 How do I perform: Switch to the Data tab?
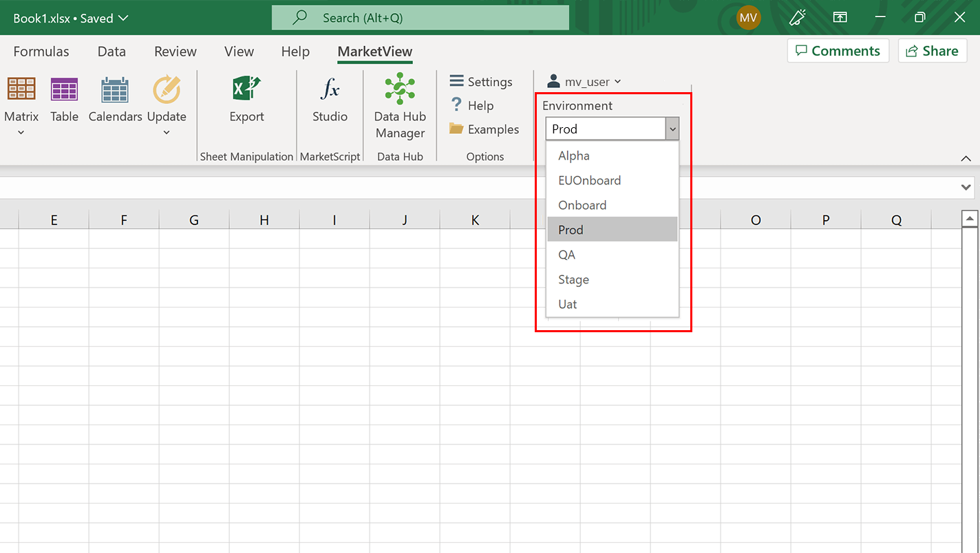[111, 52]
